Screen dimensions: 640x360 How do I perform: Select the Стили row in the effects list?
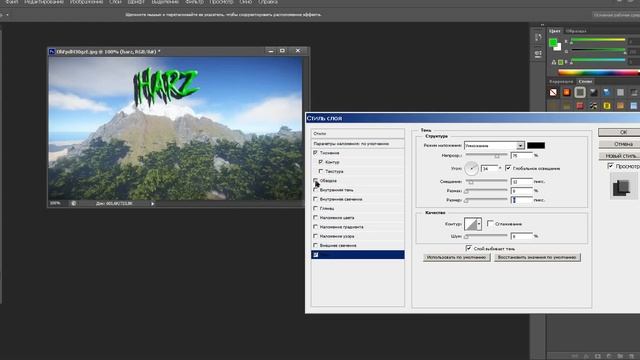pyautogui.click(x=358, y=133)
